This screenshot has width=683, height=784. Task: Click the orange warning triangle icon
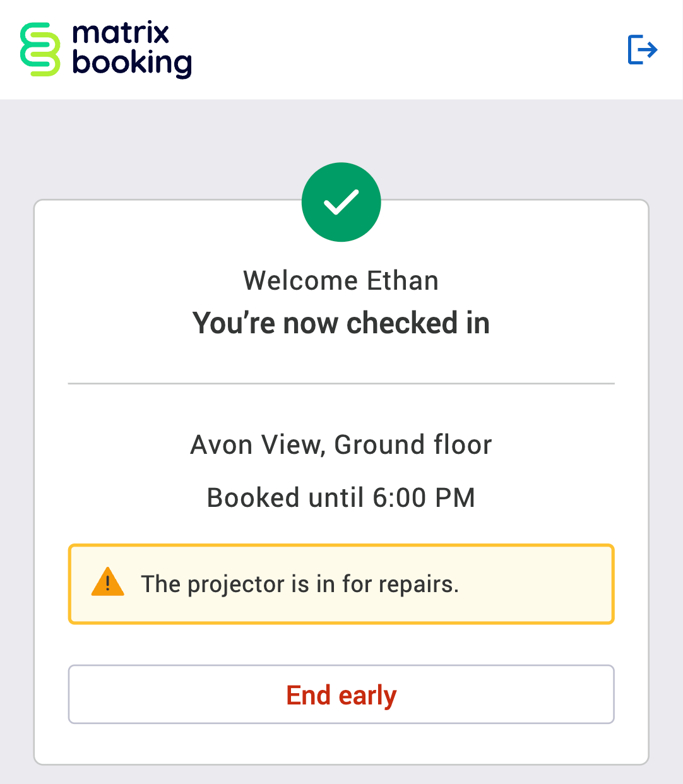click(x=107, y=583)
